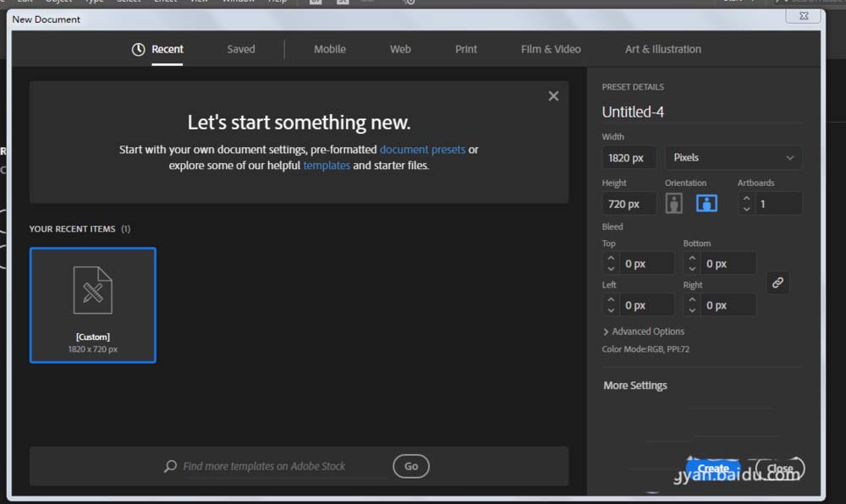Image resolution: width=846 pixels, height=504 pixels.
Task: Decrease the Left bleed value
Action: (x=611, y=310)
